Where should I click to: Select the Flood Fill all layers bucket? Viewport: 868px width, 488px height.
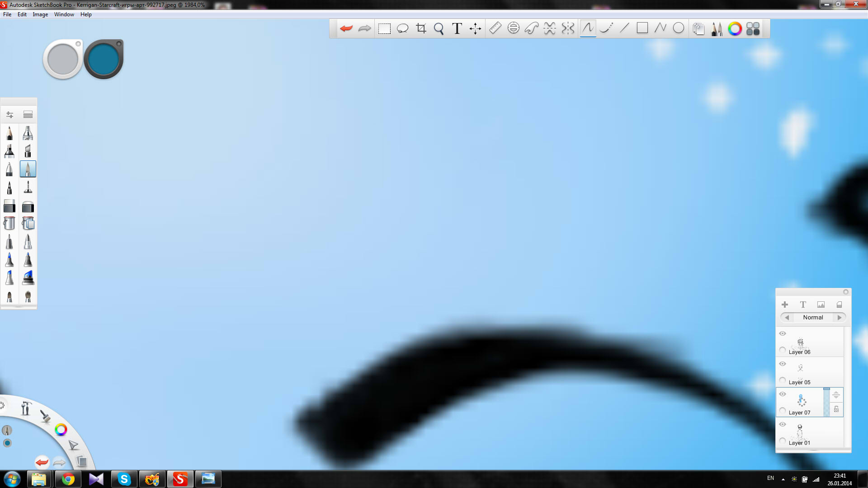click(28, 223)
